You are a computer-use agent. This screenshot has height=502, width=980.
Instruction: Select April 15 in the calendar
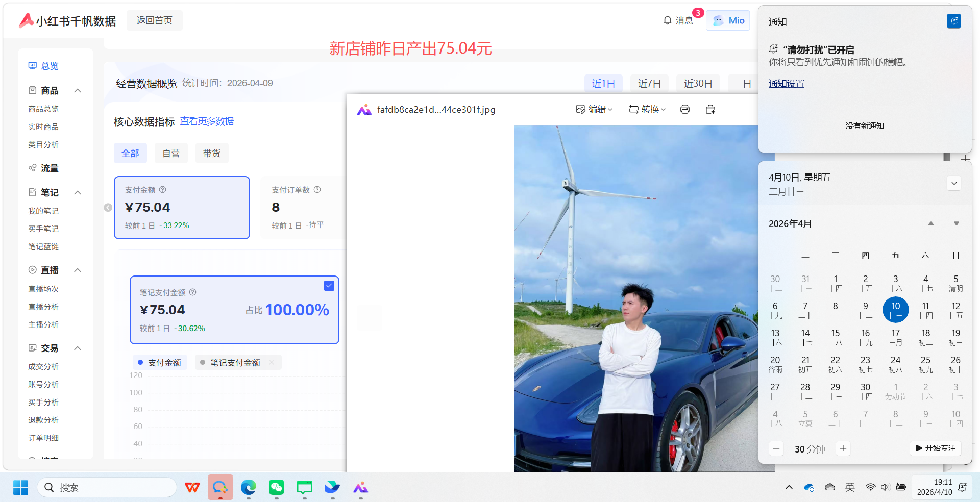click(835, 337)
